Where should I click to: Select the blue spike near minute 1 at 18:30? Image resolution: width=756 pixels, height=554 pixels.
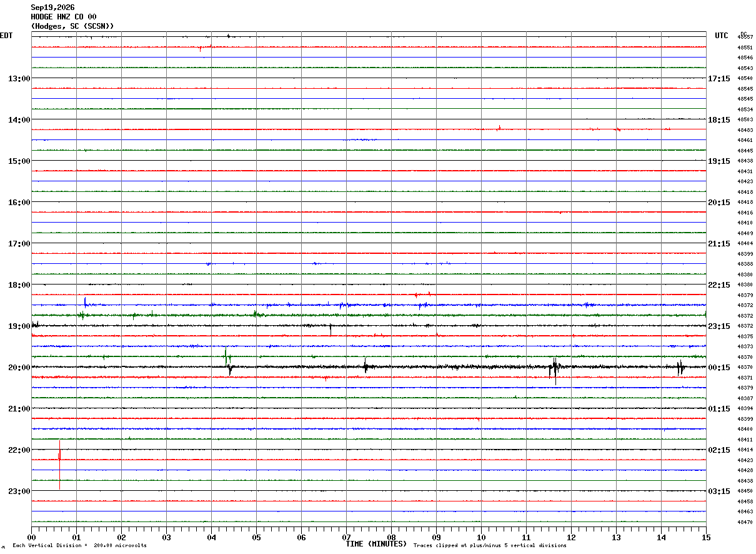click(85, 303)
